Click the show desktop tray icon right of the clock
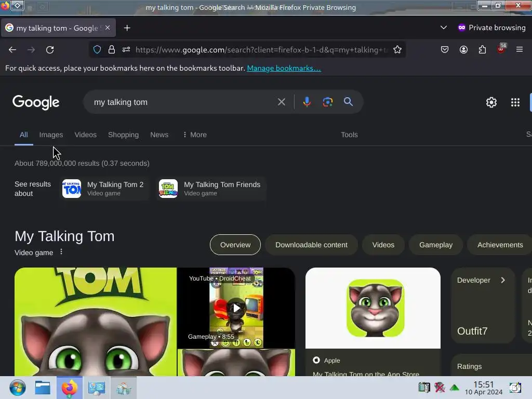 (x=515, y=388)
